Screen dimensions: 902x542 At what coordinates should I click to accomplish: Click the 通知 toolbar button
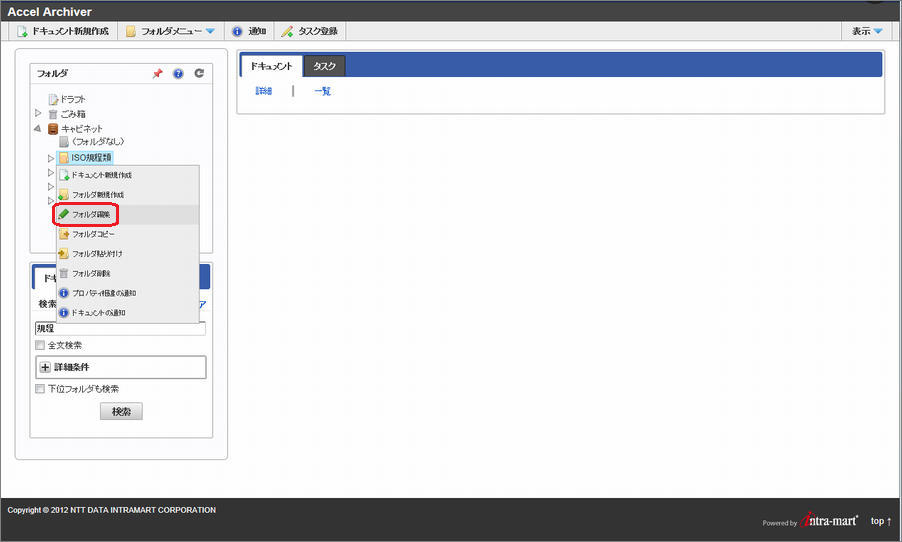249,31
